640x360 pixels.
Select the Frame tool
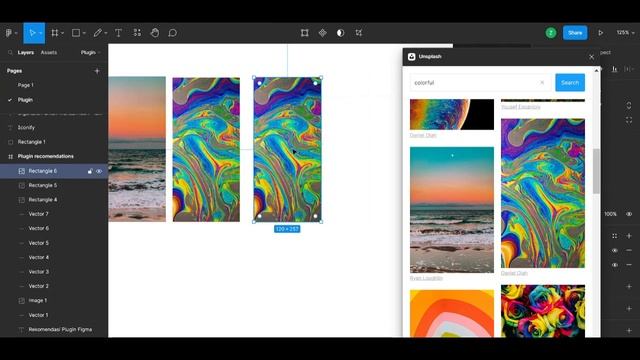pyautogui.click(x=54, y=33)
